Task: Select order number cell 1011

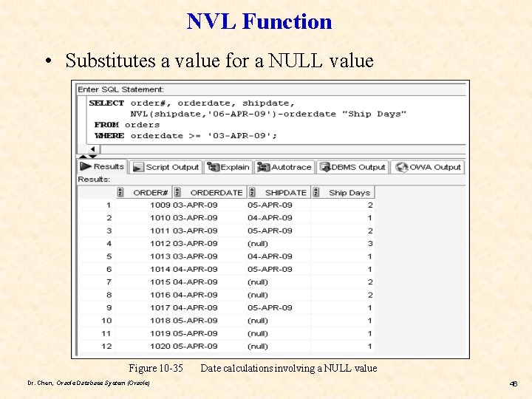Action: coord(160,231)
